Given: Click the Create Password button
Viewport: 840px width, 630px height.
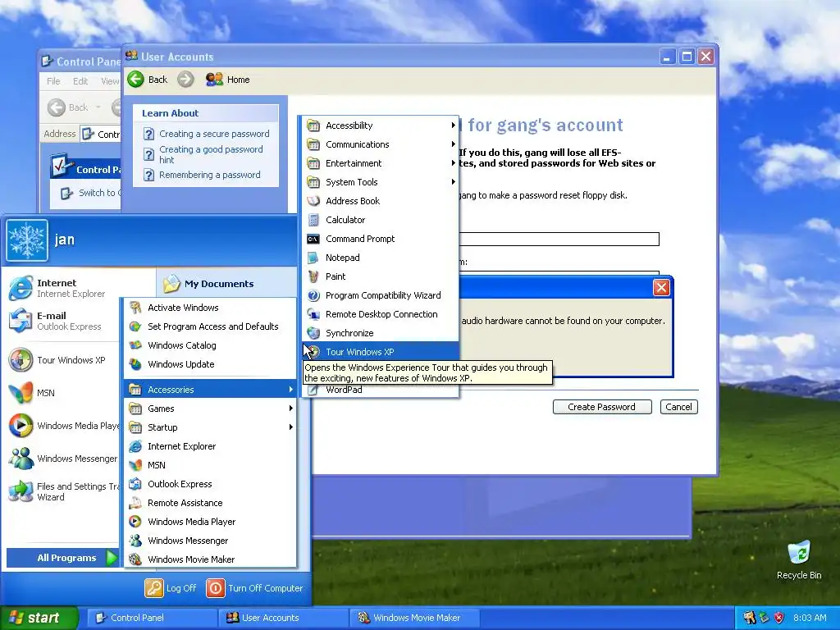Looking at the screenshot, I should coord(602,407).
